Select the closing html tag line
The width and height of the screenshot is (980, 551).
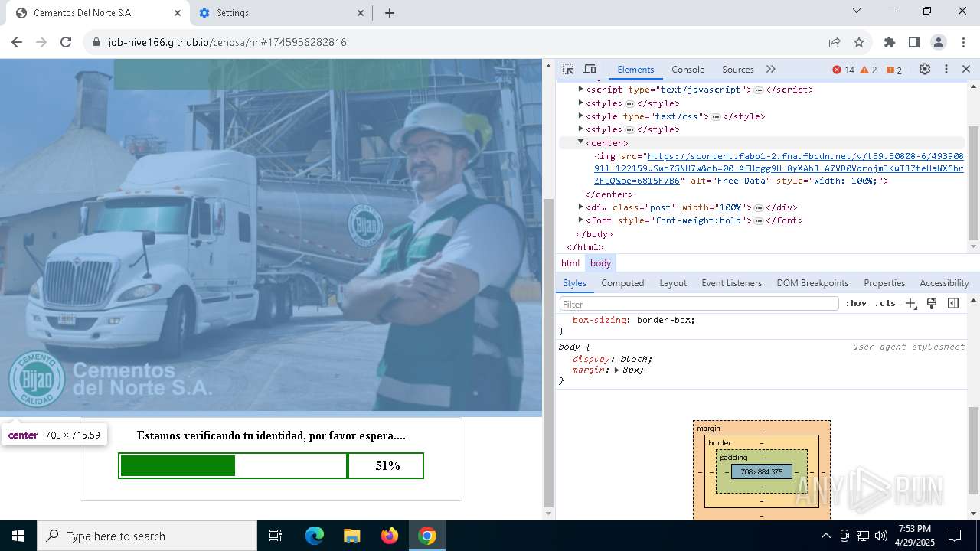[x=585, y=247]
